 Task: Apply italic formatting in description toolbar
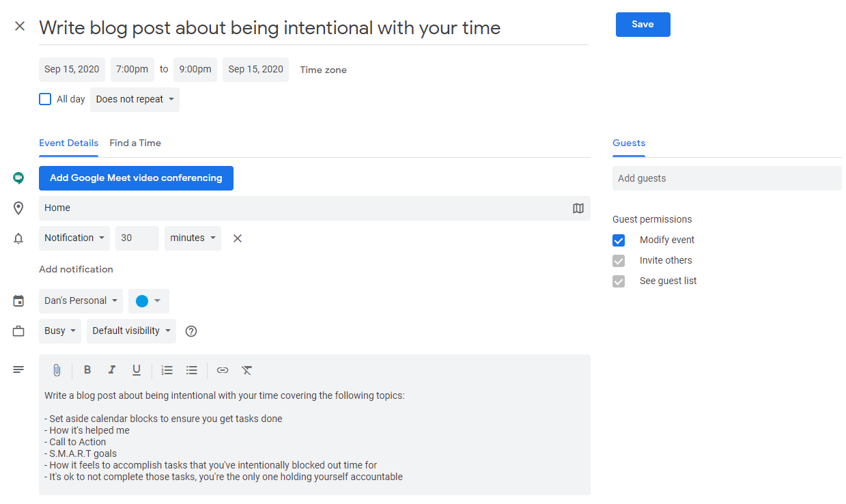(x=112, y=370)
